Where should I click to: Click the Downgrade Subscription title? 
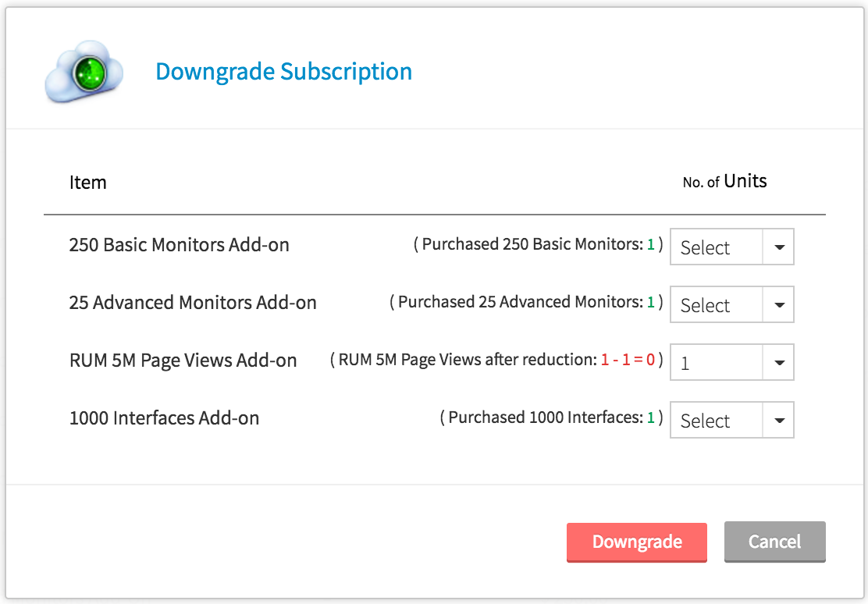pos(283,72)
